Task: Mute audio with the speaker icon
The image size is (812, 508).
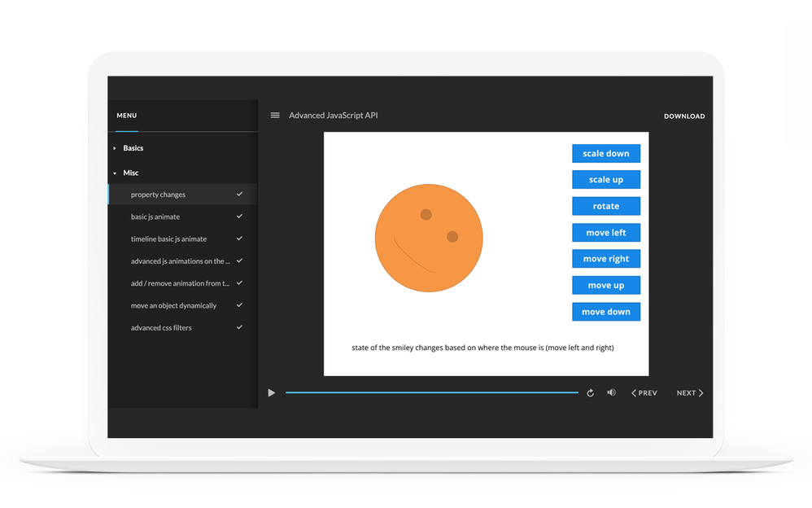Action: 612,392
